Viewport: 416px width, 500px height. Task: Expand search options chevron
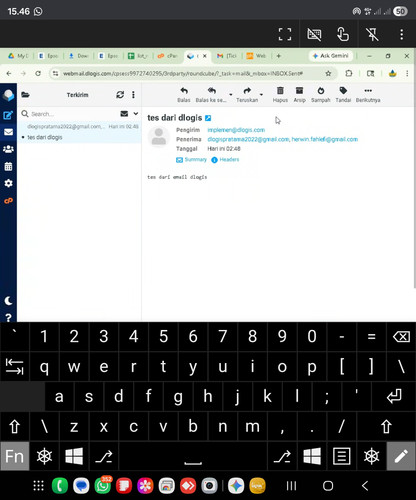pyautogui.click(x=136, y=114)
